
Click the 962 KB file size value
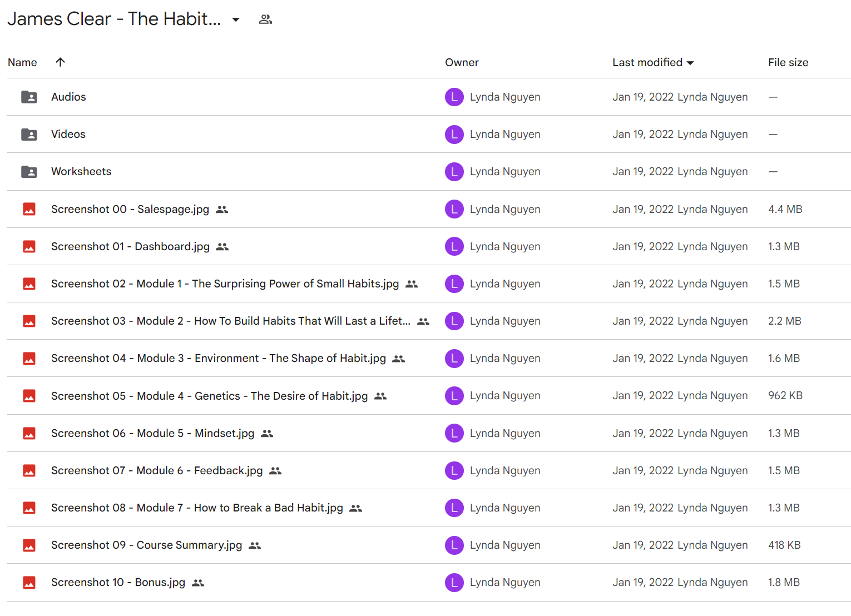(x=785, y=395)
